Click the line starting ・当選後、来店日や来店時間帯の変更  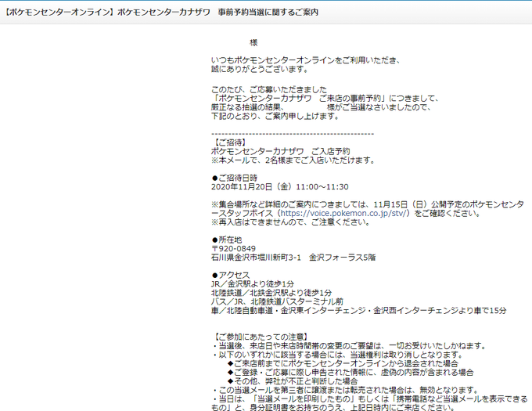click(x=349, y=345)
